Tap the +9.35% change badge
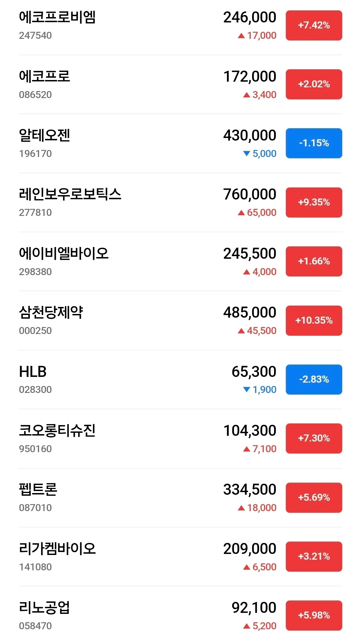The height and width of the screenshot is (644, 361). pos(314,203)
